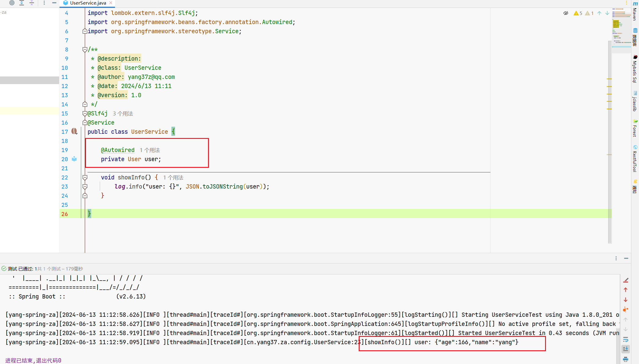Viewport: 639px width, 364px height.
Task: Click the highlighted grey row in project panel
Action: tap(30, 80)
